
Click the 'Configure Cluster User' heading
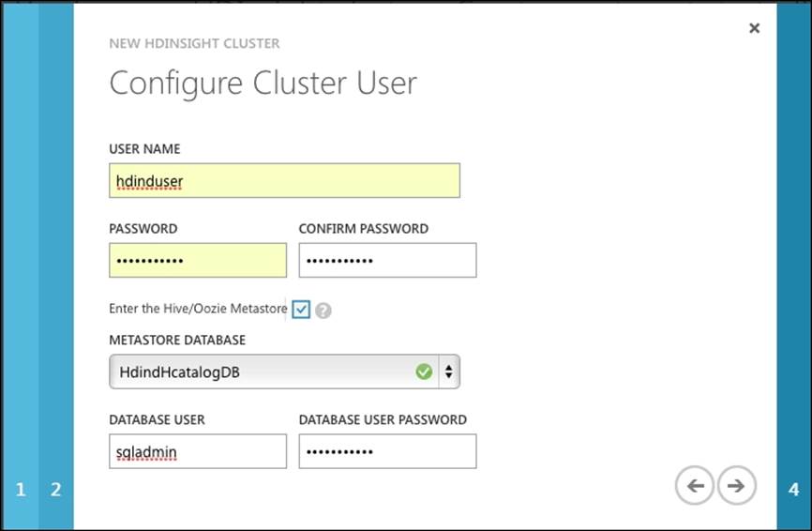tap(263, 83)
